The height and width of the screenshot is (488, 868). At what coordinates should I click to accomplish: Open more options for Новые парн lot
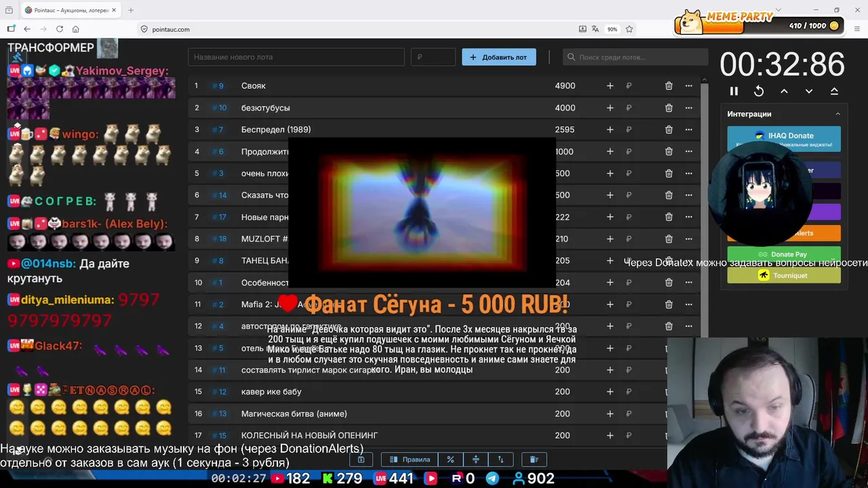689,217
